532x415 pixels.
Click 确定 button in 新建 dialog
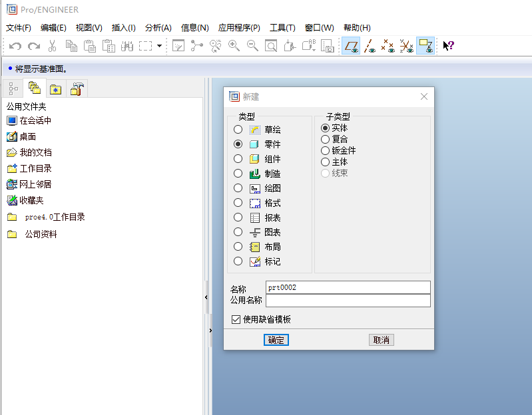click(x=276, y=340)
